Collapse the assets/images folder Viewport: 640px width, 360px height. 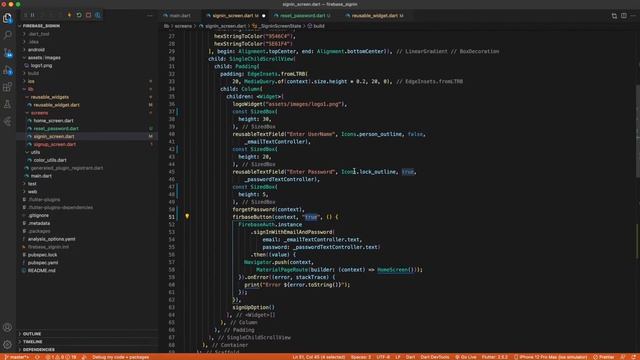(x=44, y=58)
